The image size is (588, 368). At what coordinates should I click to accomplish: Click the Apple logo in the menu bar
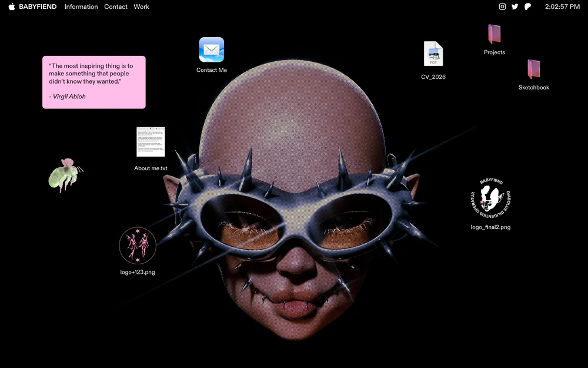[x=12, y=6]
